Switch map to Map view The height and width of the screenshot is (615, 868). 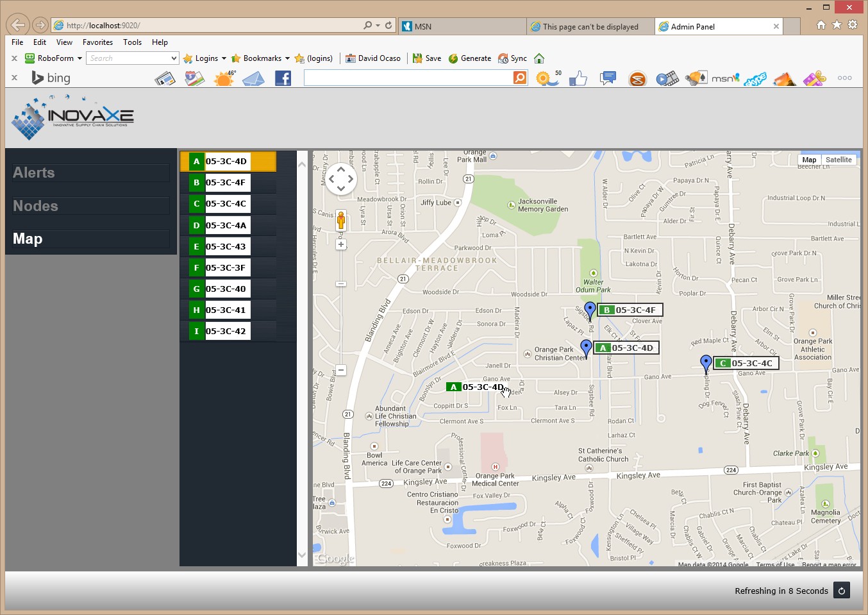[809, 160]
